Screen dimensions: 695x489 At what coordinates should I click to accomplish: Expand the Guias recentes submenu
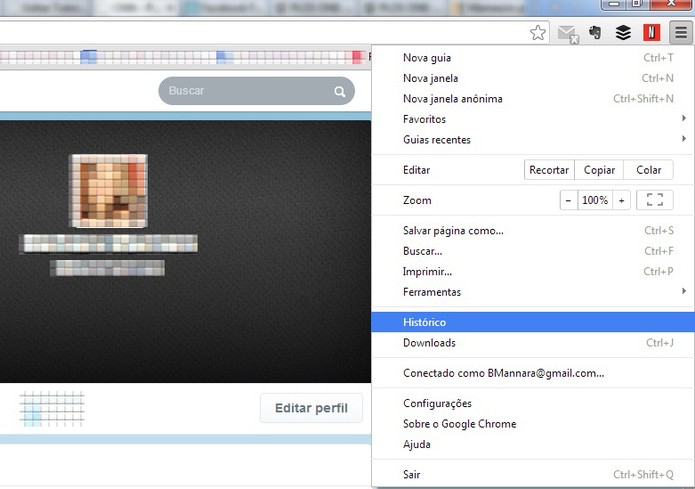(533, 139)
